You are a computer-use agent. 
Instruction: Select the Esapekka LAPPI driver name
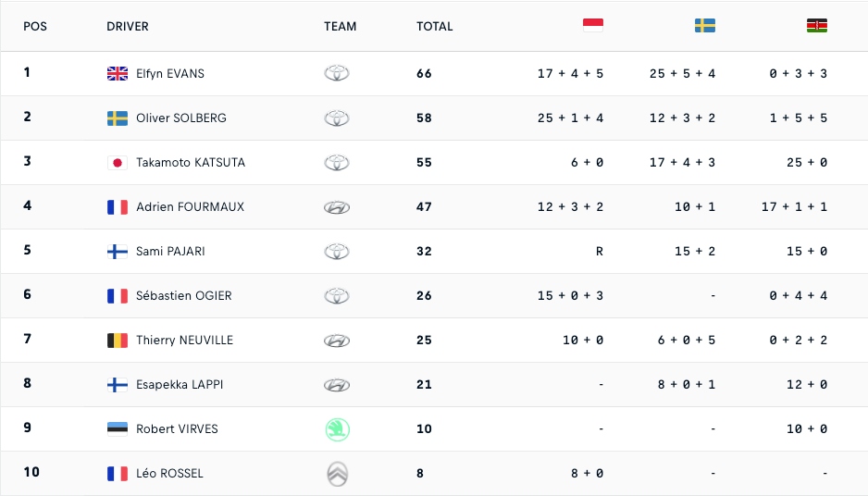tap(180, 385)
